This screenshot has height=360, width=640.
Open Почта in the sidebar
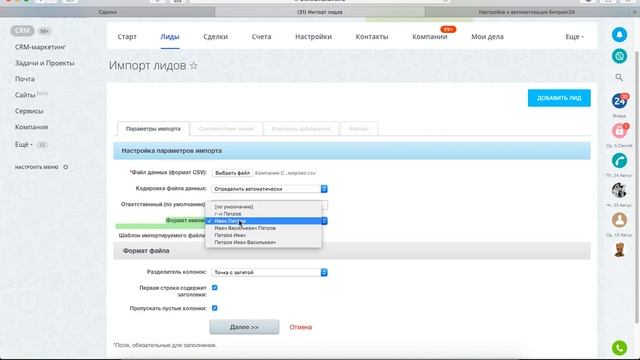tap(24, 79)
